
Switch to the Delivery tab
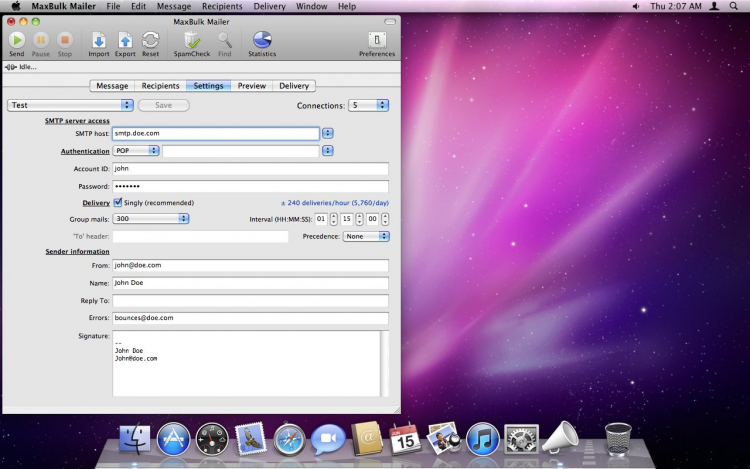coord(294,86)
